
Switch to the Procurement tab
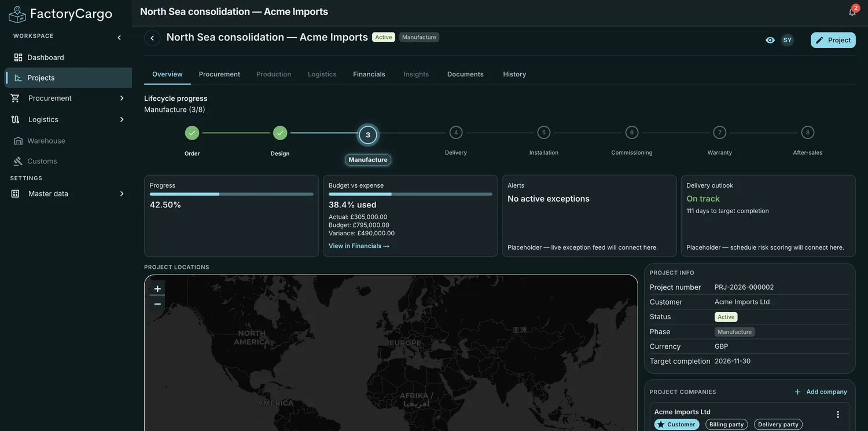[219, 74]
